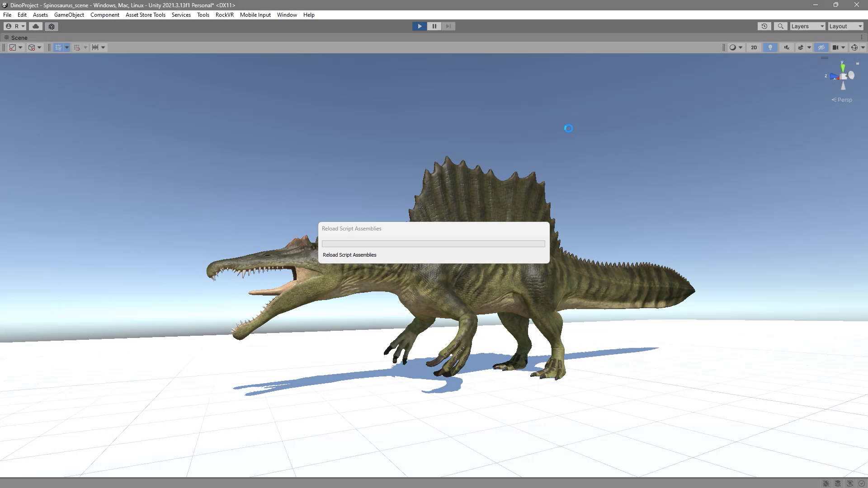Expand the handle rotation dropdown arrow
Image resolution: width=868 pixels, height=488 pixels.
[x=39, y=47]
